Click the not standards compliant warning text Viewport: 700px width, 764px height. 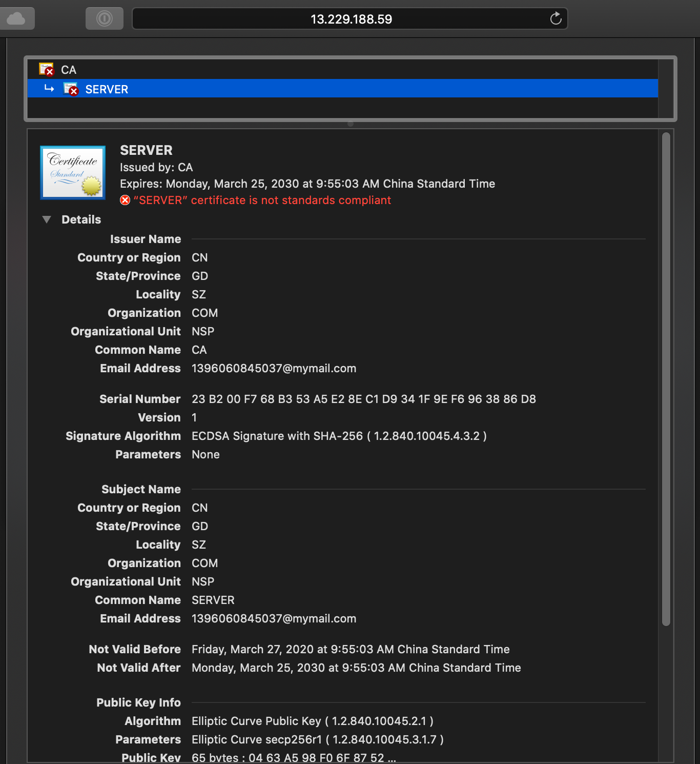point(262,200)
